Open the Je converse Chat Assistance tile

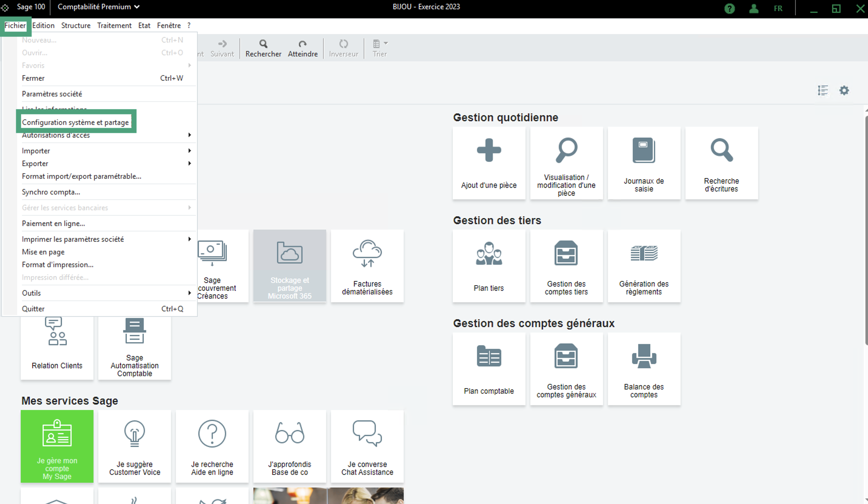click(367, 446)
